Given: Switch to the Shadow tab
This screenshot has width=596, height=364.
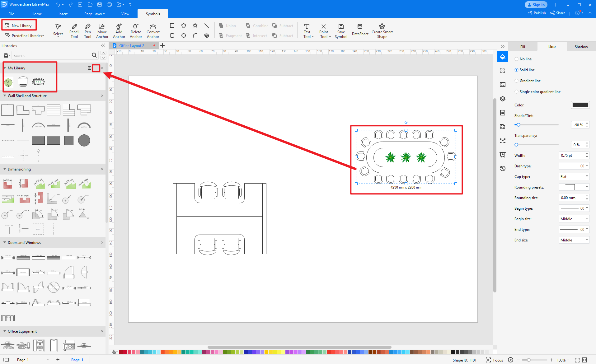Looking at the screenshot, I should pos(581,46).
